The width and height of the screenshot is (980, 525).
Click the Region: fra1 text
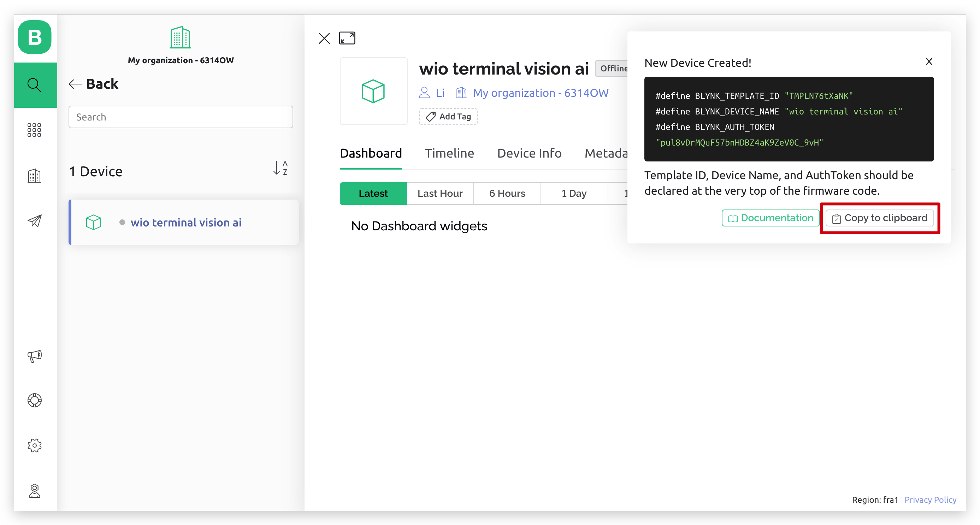point(875,500)
